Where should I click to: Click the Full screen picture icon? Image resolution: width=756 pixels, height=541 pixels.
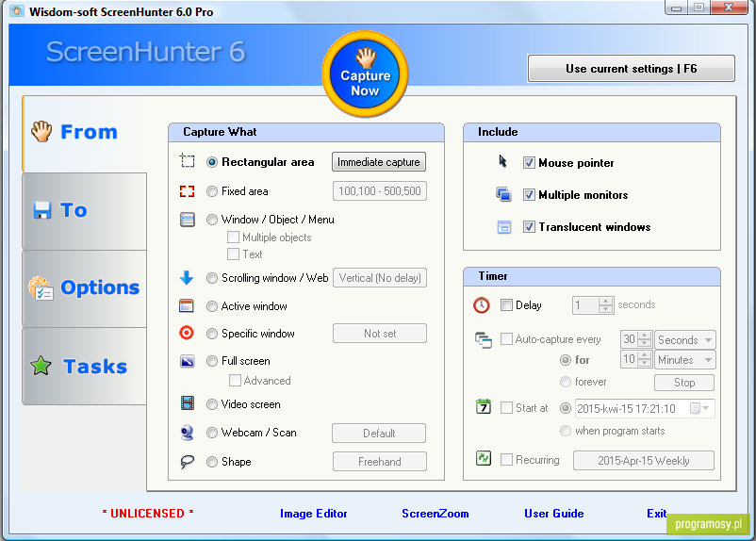[x=187, y=361]
